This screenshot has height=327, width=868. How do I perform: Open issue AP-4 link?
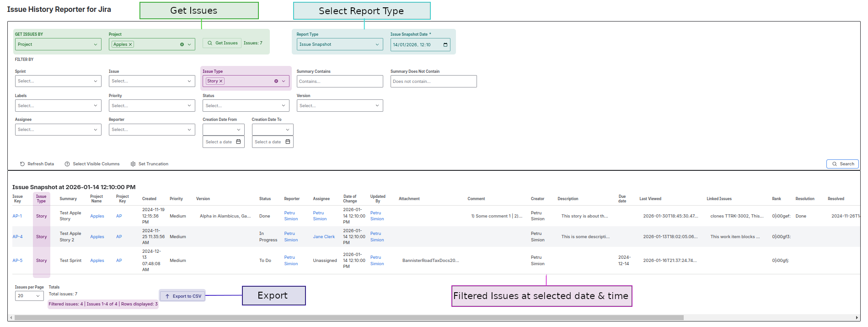click(x=17, y=237)
